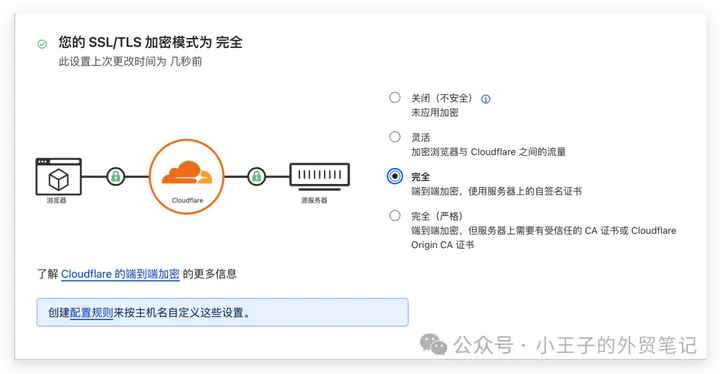Image resolution: width=720 pixels, height=374 pixels.
Task: Click lock icon between browser and Cloudflare
Action: pos(116,176)
